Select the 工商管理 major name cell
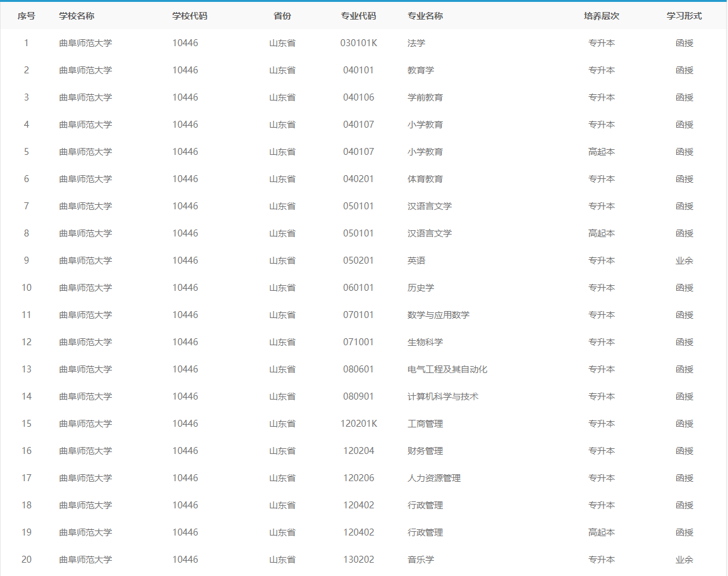Screen dimensions: 728x576 coord(425,424)
